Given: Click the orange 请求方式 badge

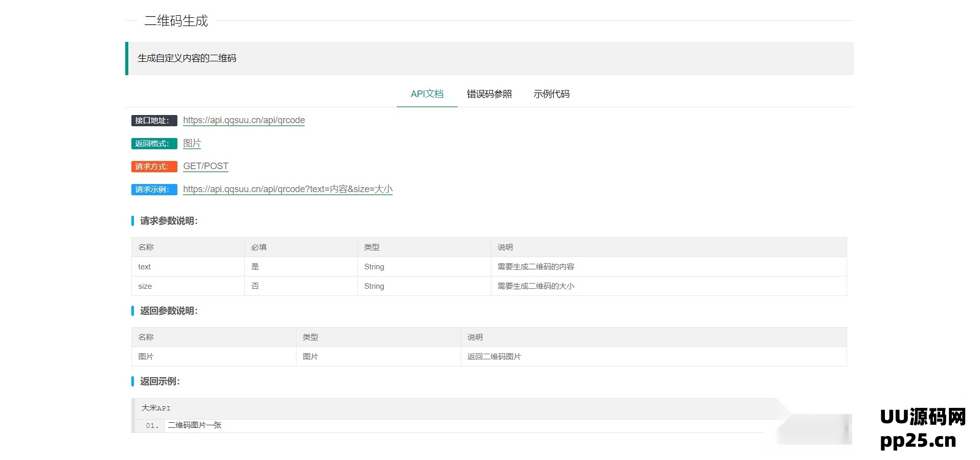Looking at the screenshot, I should (x=153, y=167).
